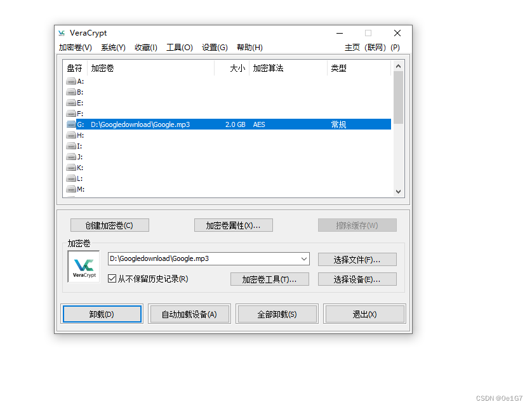The width and height of the screenshot is (532, 407).
Task: Expand the volume path dropdown arrow
Action: click(x=304, y=258)
